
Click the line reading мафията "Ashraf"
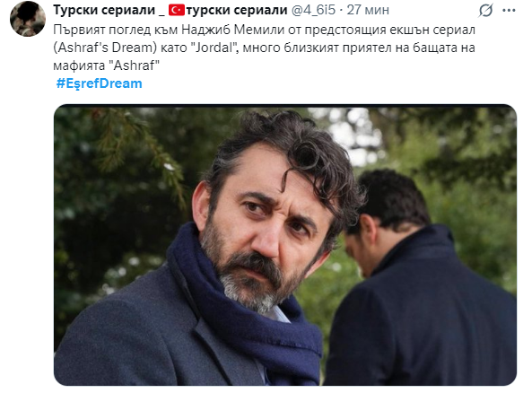pyautogui.click(x=106, y=65)
